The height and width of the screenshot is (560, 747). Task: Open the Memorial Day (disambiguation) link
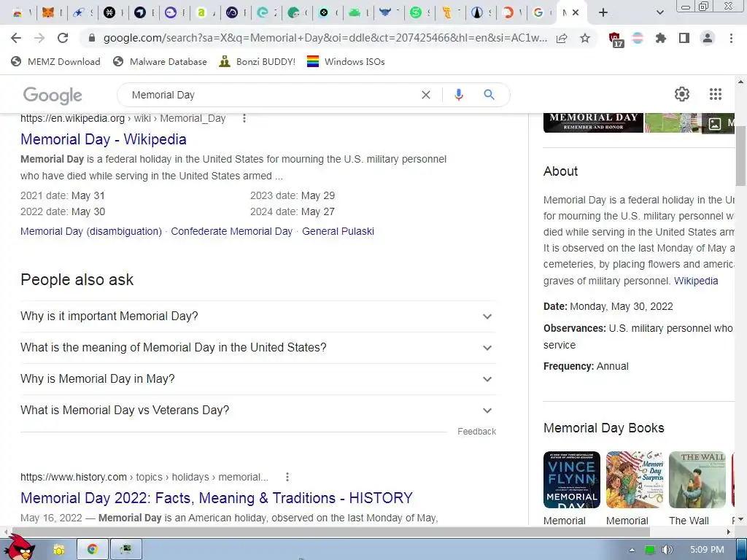pos(91,231)
